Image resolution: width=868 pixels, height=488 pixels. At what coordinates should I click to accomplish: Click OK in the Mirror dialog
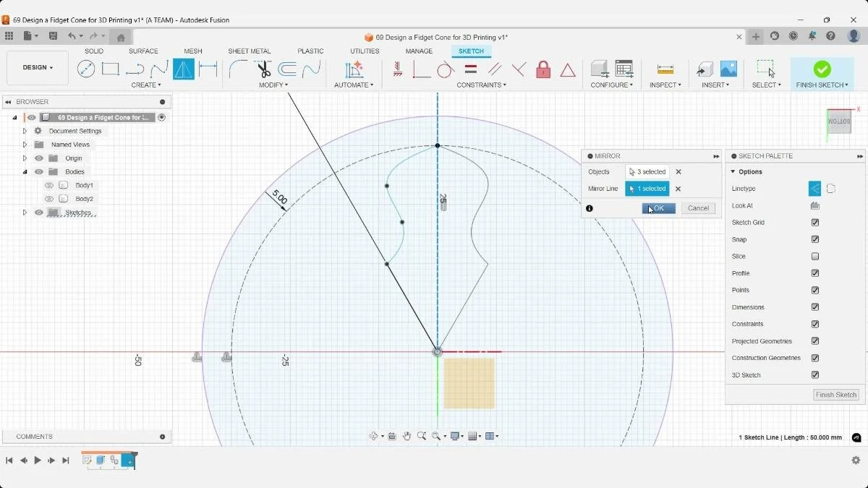click(x=658, y=208)
